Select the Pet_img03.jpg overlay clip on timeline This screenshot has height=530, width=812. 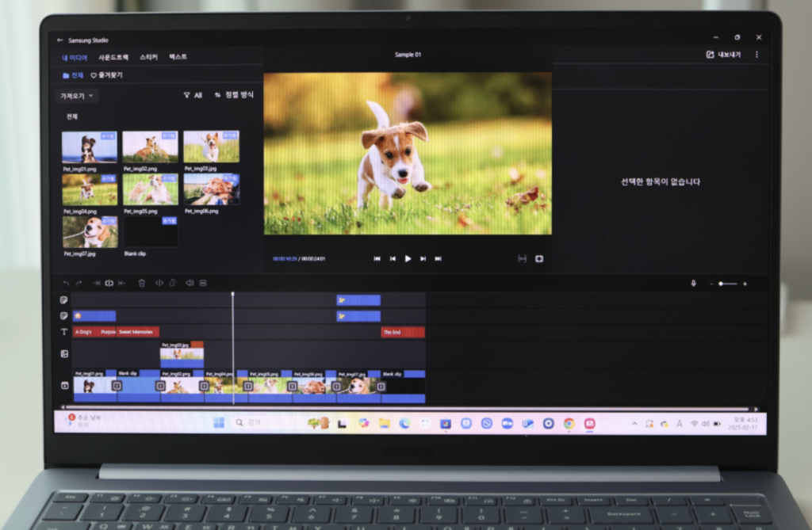click(x=182, y=355)
